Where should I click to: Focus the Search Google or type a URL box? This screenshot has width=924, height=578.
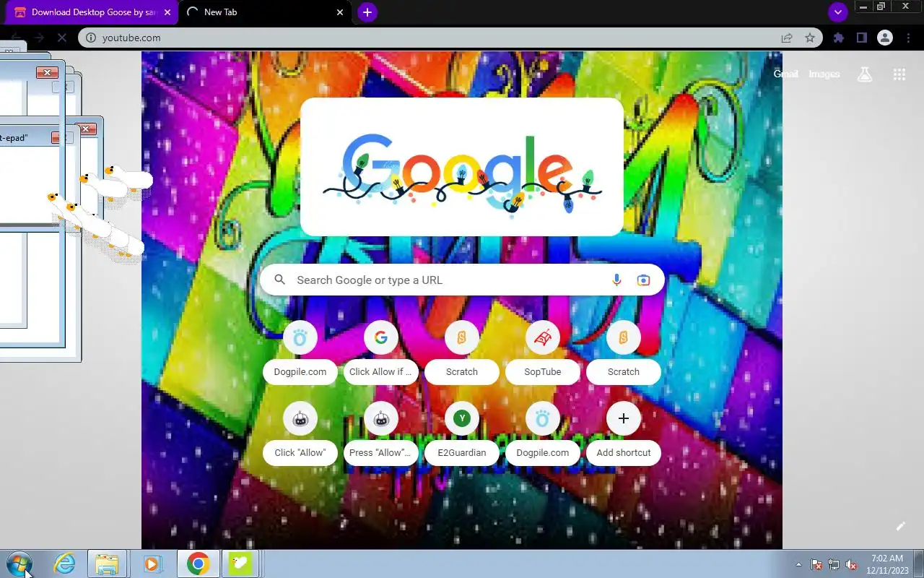tap(462, 280)
